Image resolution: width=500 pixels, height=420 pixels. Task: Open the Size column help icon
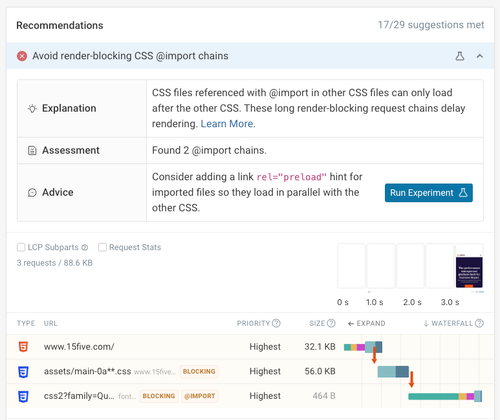(331, 323)
